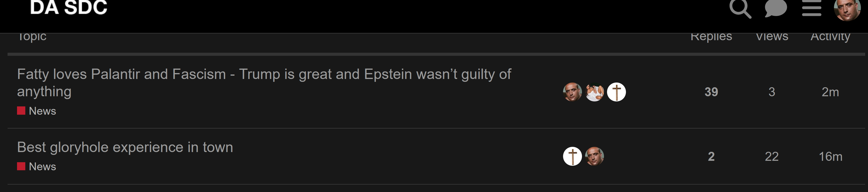Click middle poster avatar on Palantir topic

pyautogui.click(x=595, y=92)
